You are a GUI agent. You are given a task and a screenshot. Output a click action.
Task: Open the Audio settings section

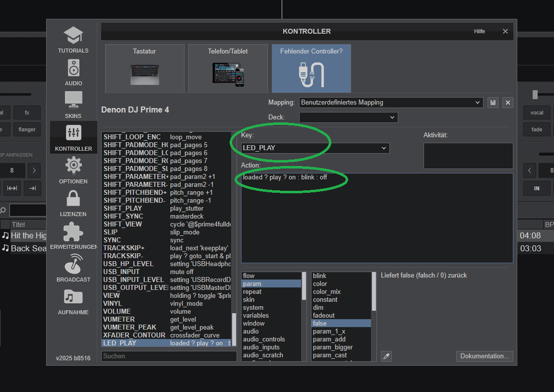[73, 73]
